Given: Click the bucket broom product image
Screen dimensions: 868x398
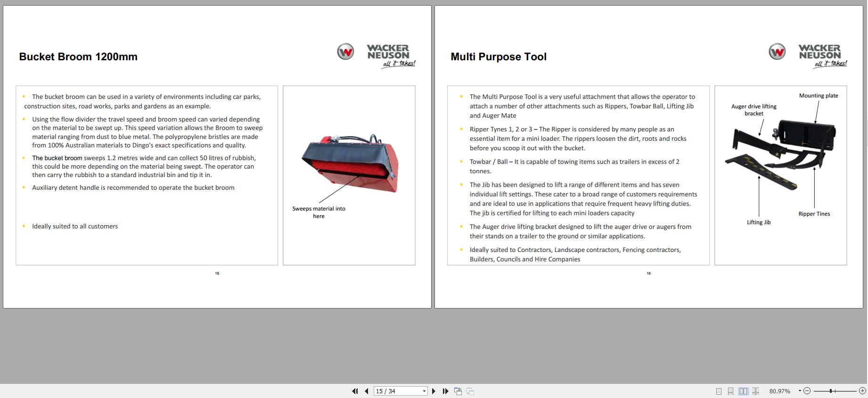Looking at the screenshot, I should coord(349,163).
